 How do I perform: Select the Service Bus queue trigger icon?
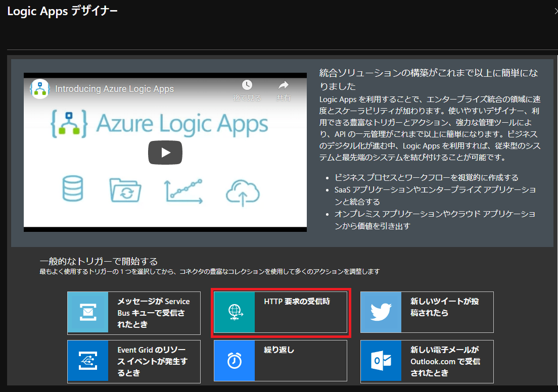88,312
